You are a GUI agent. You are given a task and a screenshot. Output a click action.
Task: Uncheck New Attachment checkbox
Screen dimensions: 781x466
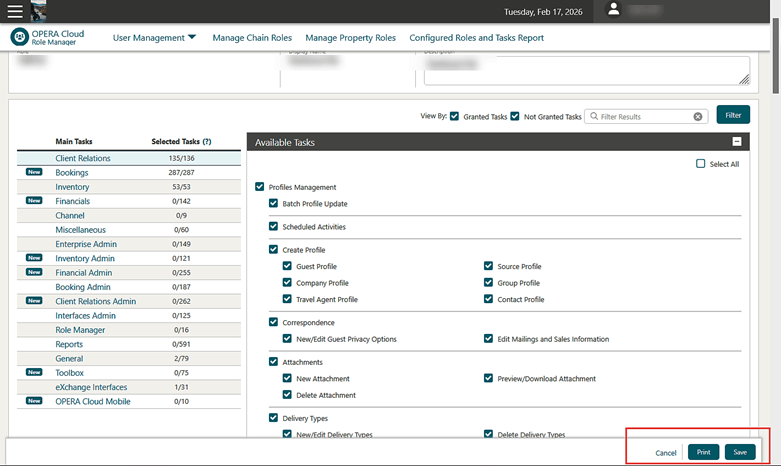point(287,378)
